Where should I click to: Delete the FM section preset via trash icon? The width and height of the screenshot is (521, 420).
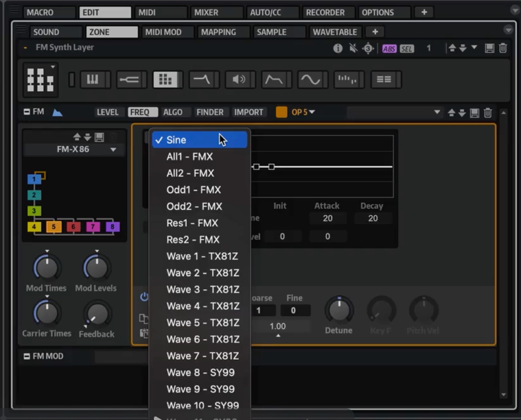point(488,113)
